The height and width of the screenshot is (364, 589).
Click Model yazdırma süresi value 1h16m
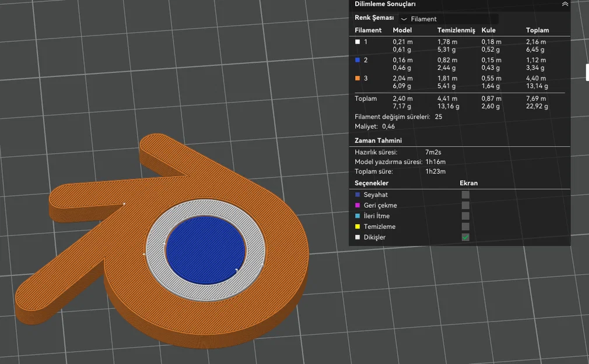click(436, 162)
